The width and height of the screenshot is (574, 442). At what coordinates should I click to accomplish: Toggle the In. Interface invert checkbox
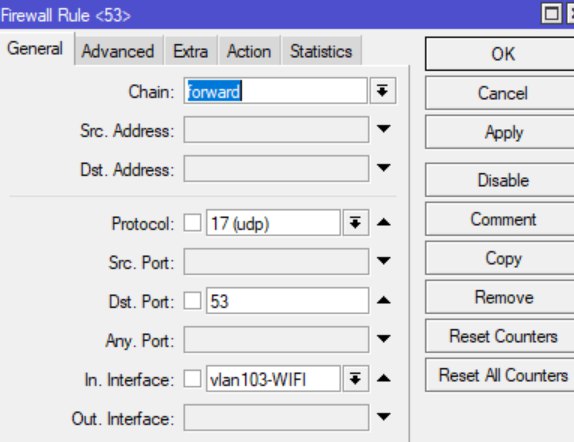(x=192, y=378)
